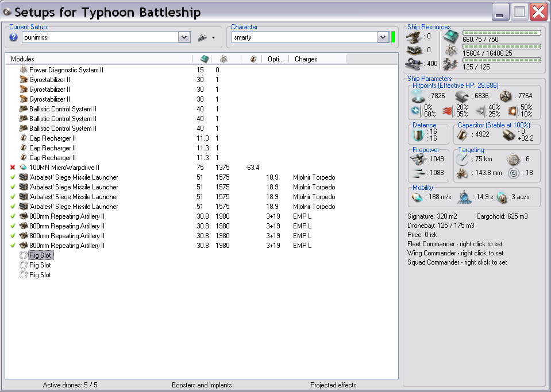The width and height of the screenshot is (551, 392).
Task: Open Boosters and Implants panel
Action: (202, 385)
